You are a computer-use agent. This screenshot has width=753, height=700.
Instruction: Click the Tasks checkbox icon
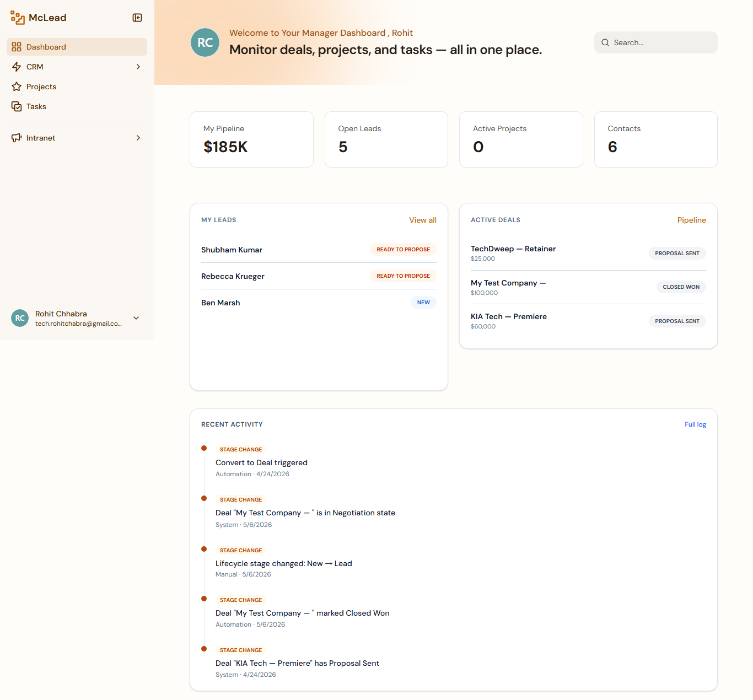pyautogui.click(x=17, y=106)
